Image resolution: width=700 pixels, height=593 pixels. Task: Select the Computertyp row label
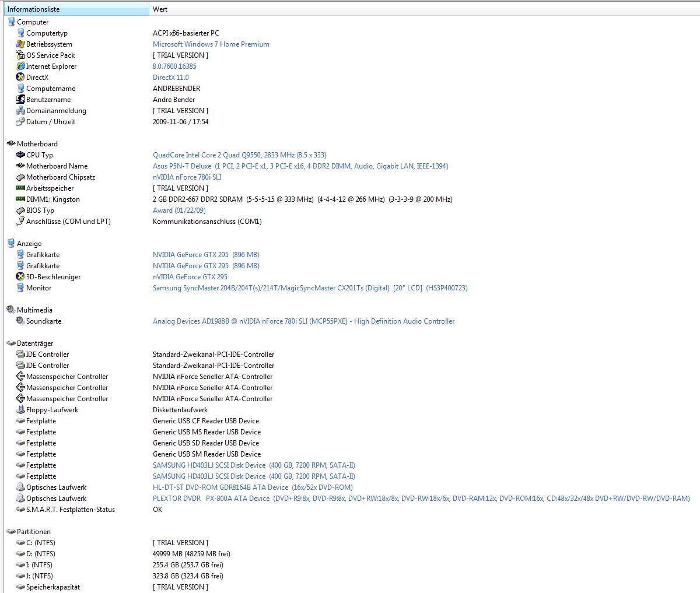(47, 33)
